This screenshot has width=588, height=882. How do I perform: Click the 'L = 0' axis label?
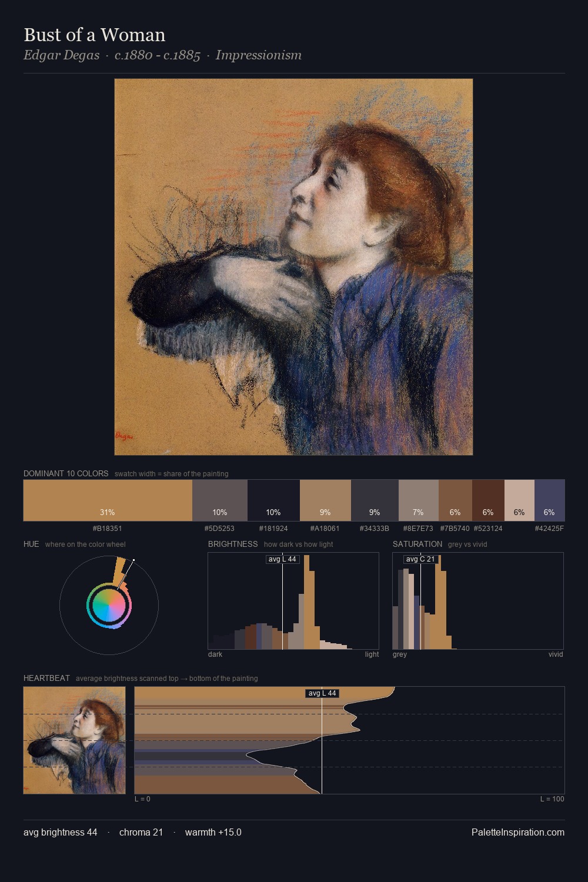(142, 799)
